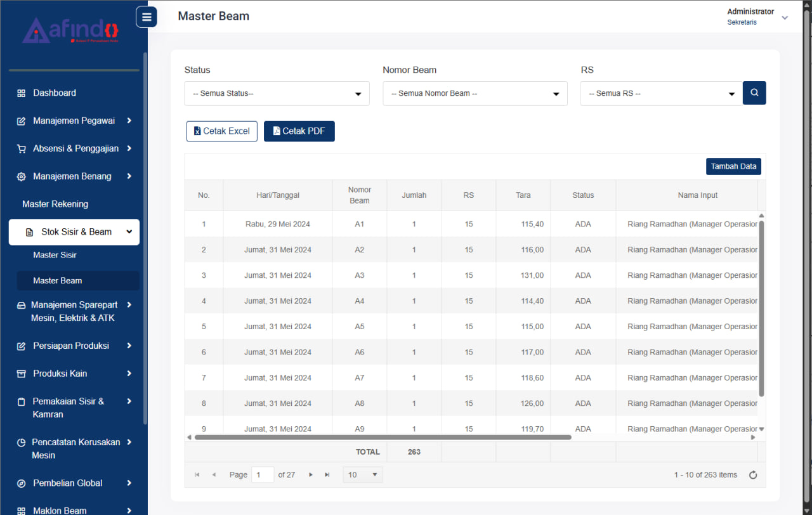Toggle the sidebar with the hamburger menu icon

click(x=147, y=17)
